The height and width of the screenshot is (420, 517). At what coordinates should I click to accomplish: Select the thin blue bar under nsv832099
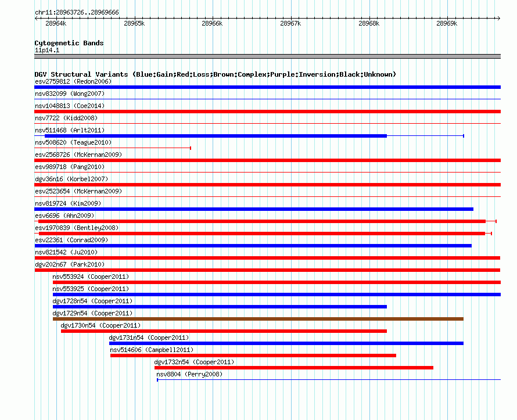click(267, 99)
